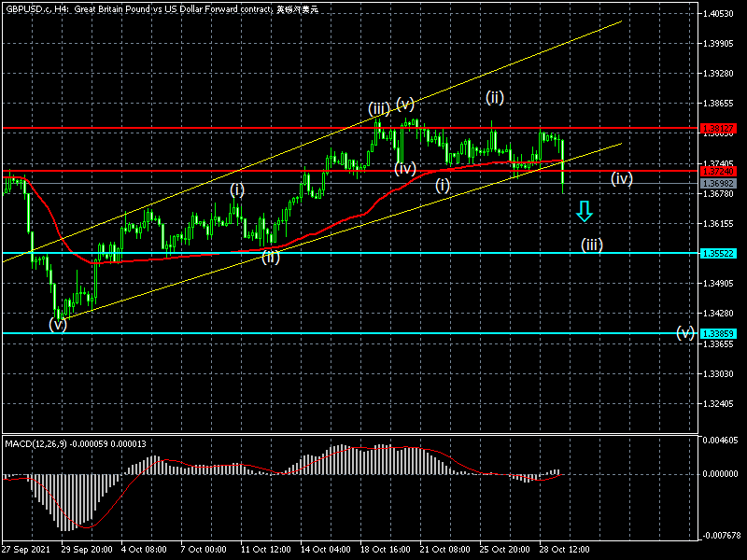Screen dimensions: 747x560
Task: Select the cyan down arrow chart object
Action: pos(585,211)
